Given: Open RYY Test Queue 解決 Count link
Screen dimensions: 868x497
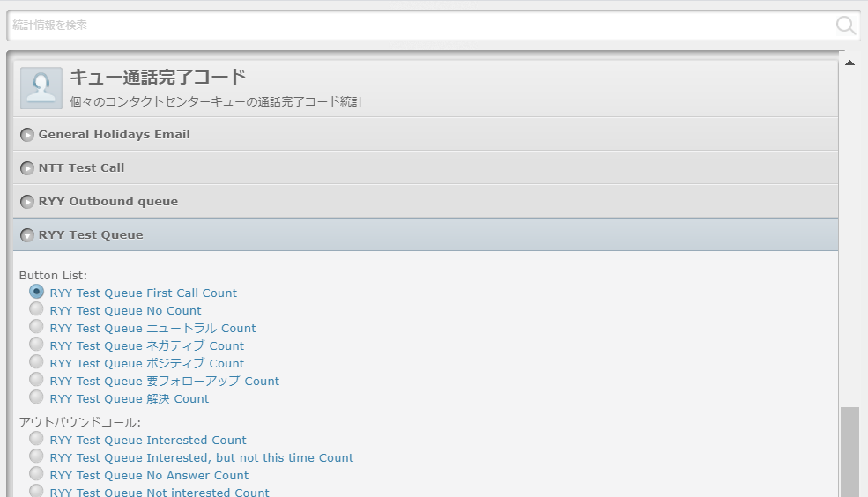Looking at the screenshot, I should click(130, 399).
